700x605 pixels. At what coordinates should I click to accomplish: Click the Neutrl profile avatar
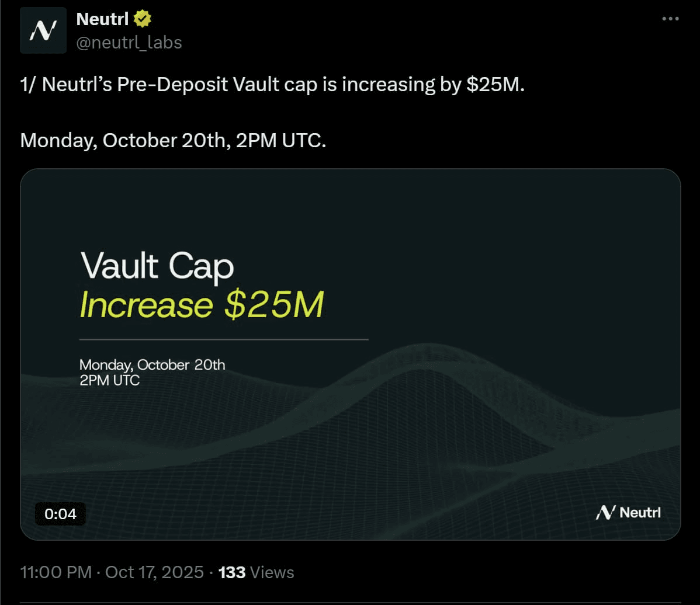pyautogui.click(x=43, y=30)
